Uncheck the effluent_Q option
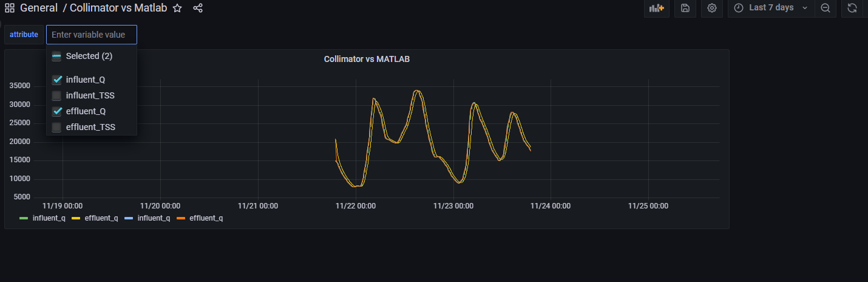This screenshot has height=282, width=868. coord(56,111)
